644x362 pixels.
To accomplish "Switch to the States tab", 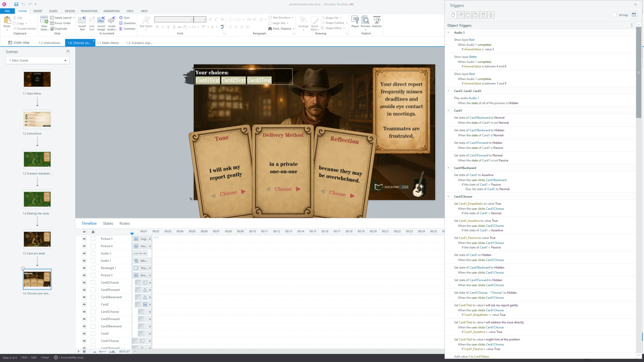I will [108, 223].
